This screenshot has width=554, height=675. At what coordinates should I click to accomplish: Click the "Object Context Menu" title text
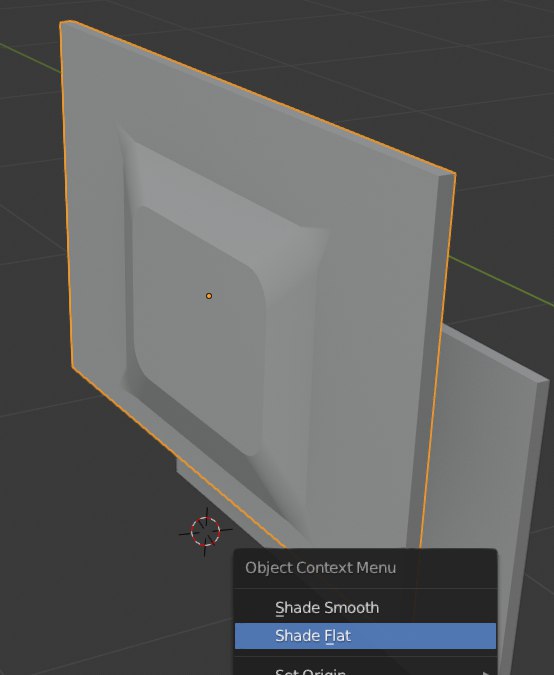tap(321, 567)
